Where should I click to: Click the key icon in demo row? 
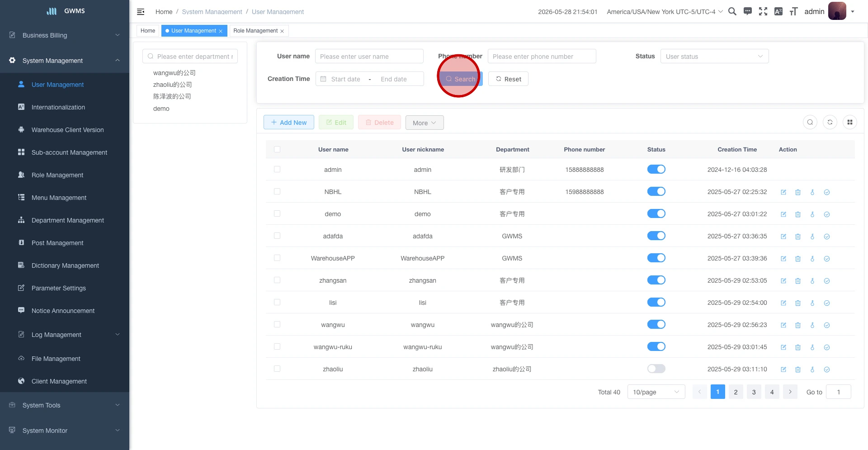pos(812,214)
